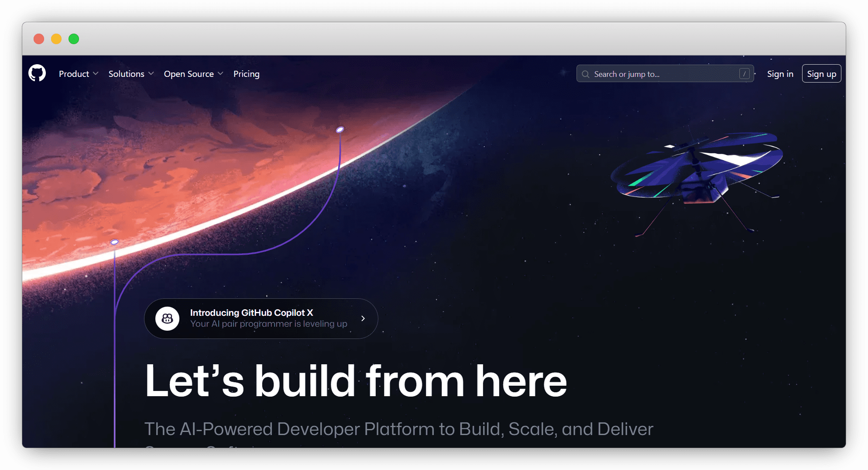Click the slash shortcut key icon in search
Viewport: 868px width, 470px height.
click(744, 74)
